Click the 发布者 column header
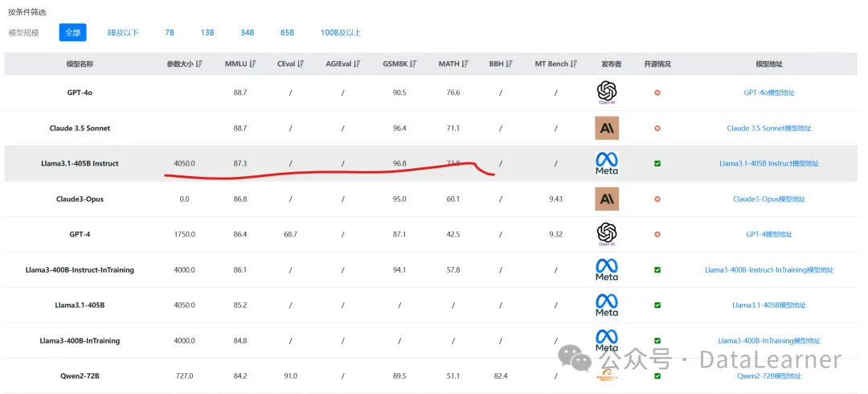 click(x=611, y=64)
